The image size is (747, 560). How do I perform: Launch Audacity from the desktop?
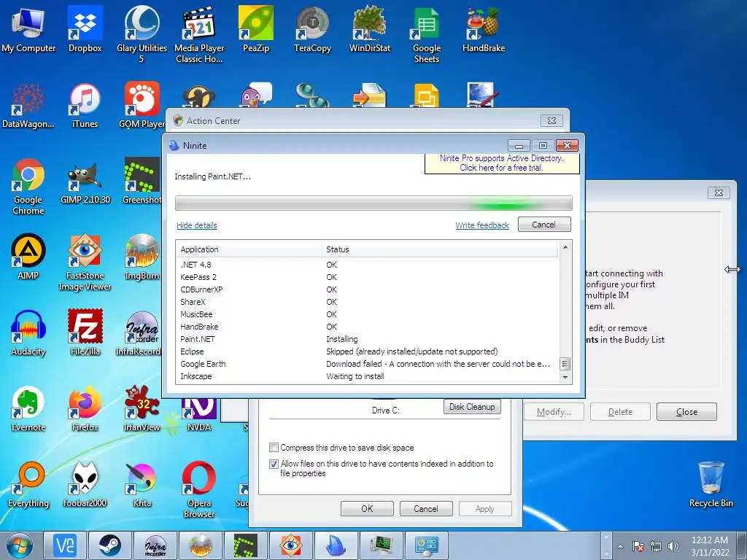[28, 332]
